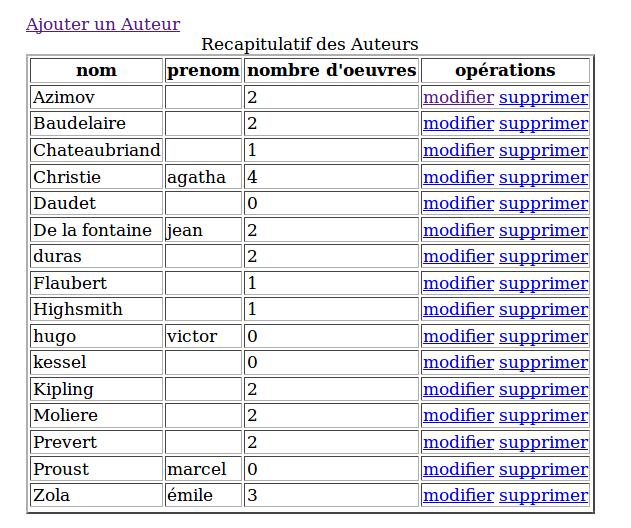Click modifier in the Christie row
This screenshot has width=631, height=528.
pyautogui.click(x=458, y=178)
